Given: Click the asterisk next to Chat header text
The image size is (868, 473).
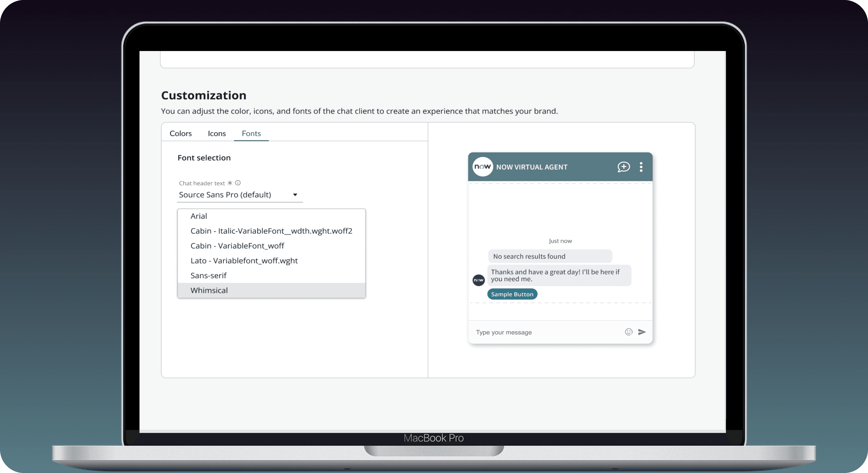Looking at the screenshot, I should [x=230, y=183].
